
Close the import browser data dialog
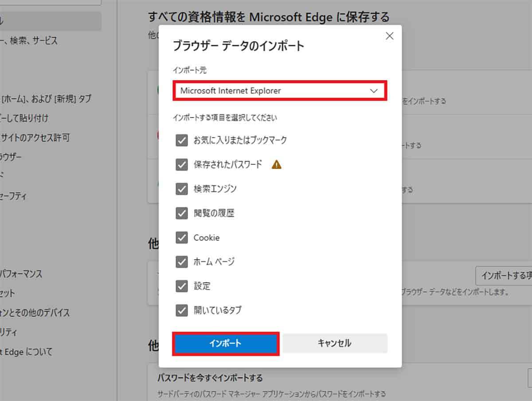390,36
